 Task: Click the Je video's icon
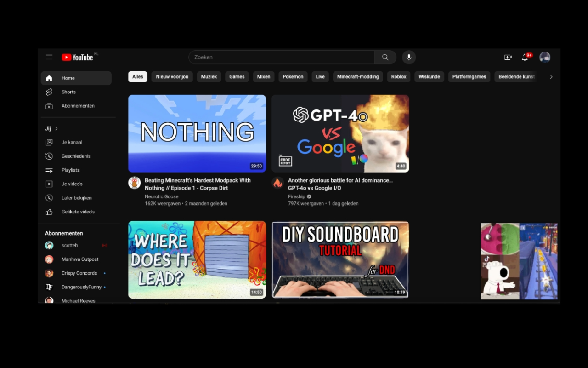[49, 184]
